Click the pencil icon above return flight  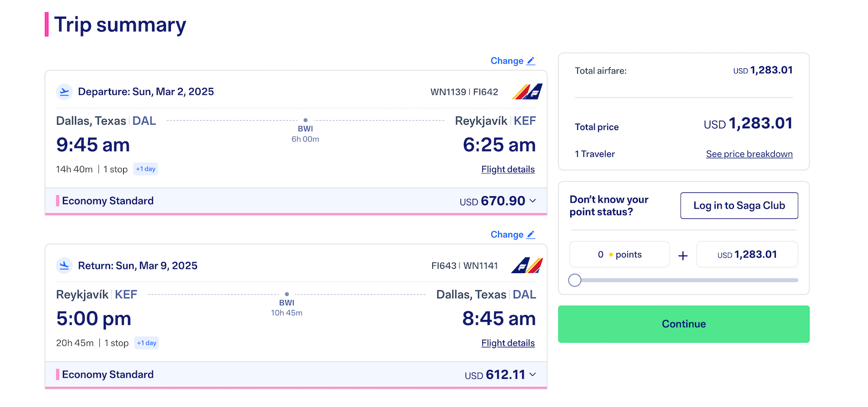coord(531,235)
